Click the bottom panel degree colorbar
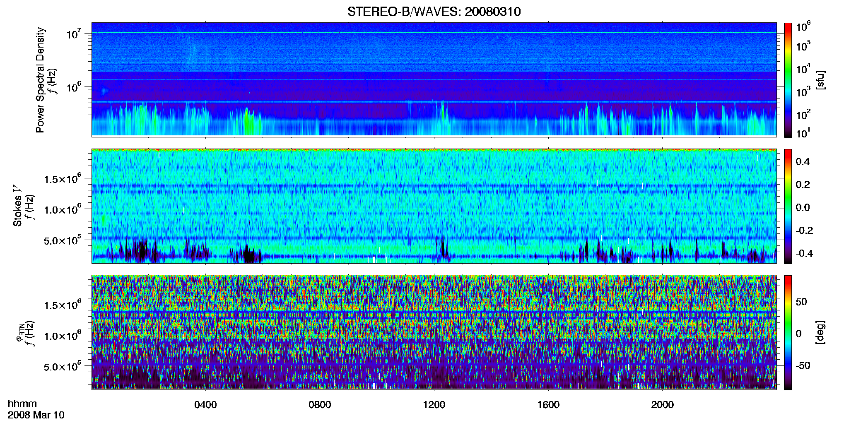Image resolution: width=868 pixels, height=447 pixels. (x=788, y=332)
